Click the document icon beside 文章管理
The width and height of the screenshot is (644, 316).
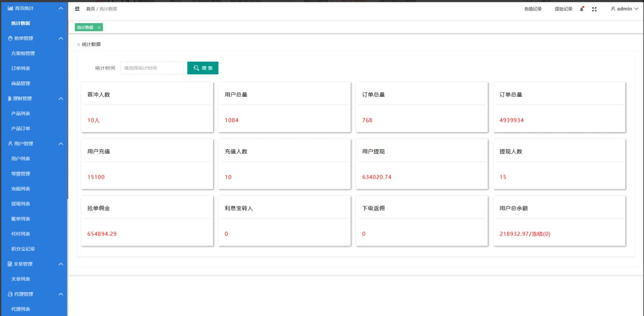(x=10, y=264)
